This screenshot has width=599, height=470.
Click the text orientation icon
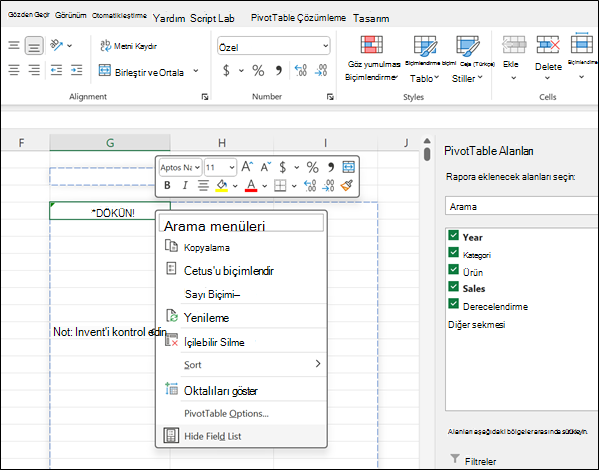(57, 45)
